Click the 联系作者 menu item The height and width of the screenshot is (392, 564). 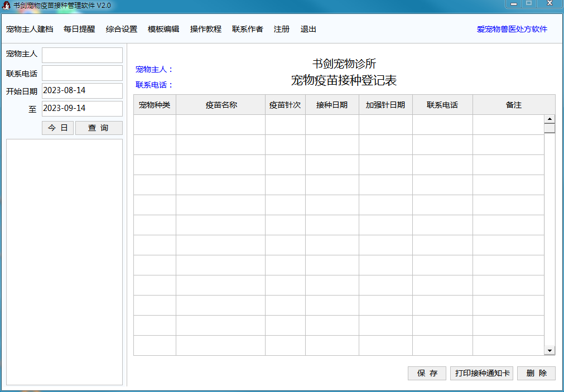247,29
